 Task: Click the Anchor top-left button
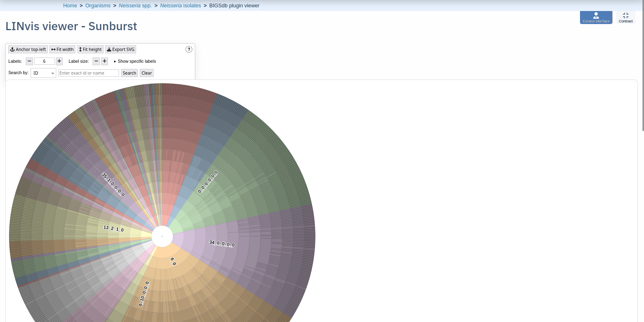pos(28,49)
